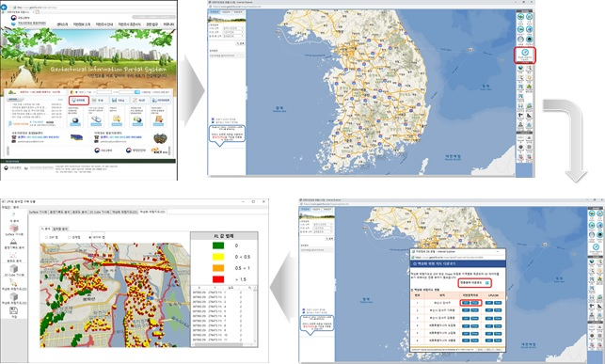
Task: Switch to the Surface visualization tab in 3D viewer
Action: point(39,212)
